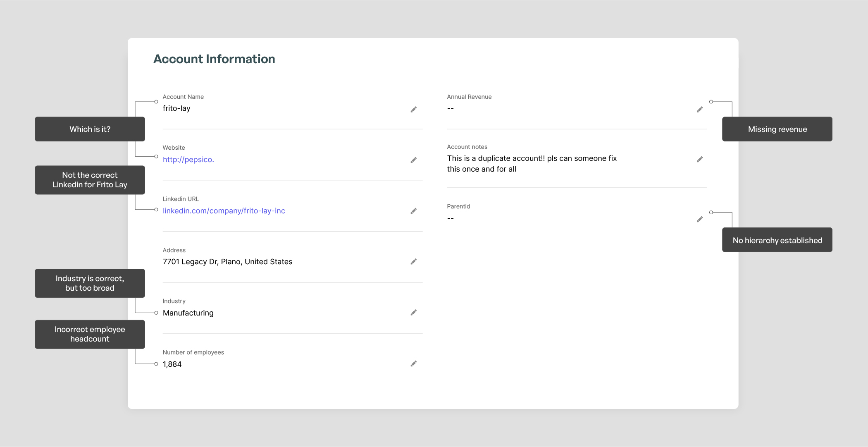Click the Annual Revenue label
868x447 pixels.
point(469,97)
